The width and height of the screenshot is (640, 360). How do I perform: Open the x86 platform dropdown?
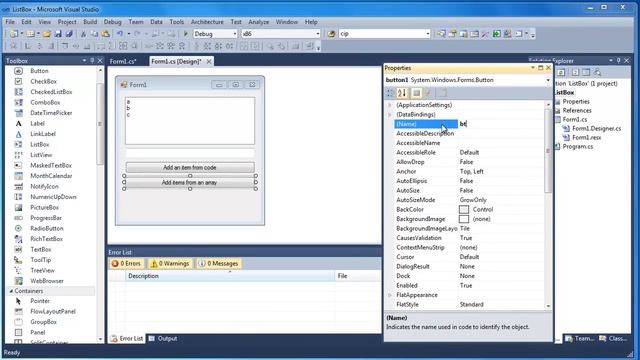coord(318,34)
